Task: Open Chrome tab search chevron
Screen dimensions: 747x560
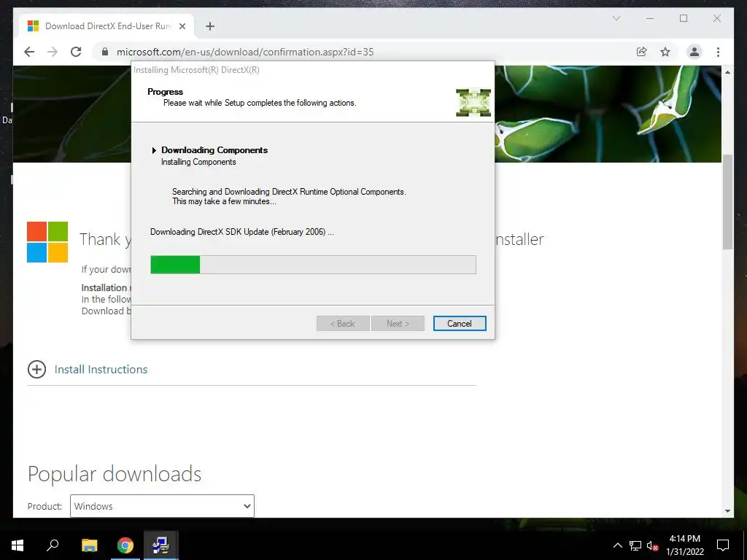Action: point(616,18)
